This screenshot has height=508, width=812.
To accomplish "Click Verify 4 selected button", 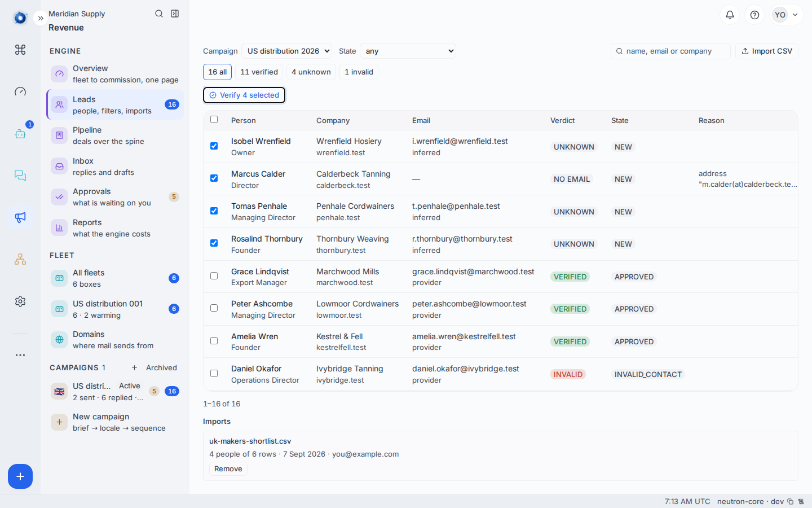I will pyautogui.click(x=244, y=95).
